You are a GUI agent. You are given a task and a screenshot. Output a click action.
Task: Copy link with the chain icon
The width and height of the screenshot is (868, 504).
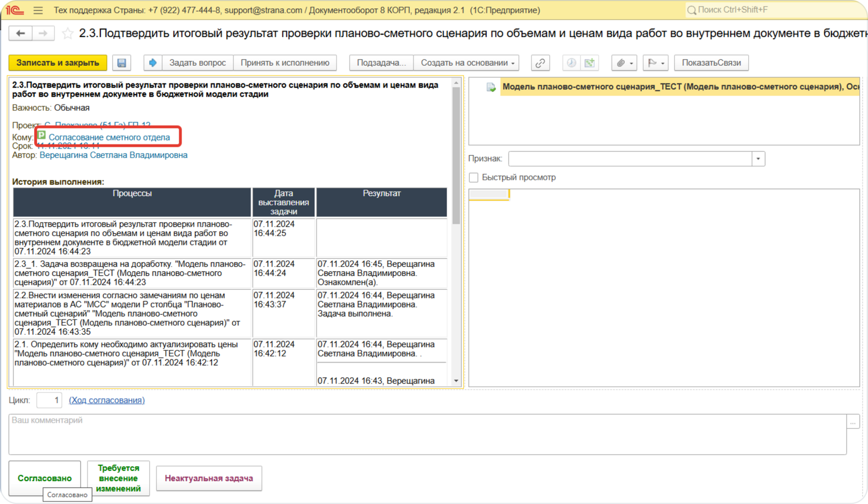coord(540,63)
